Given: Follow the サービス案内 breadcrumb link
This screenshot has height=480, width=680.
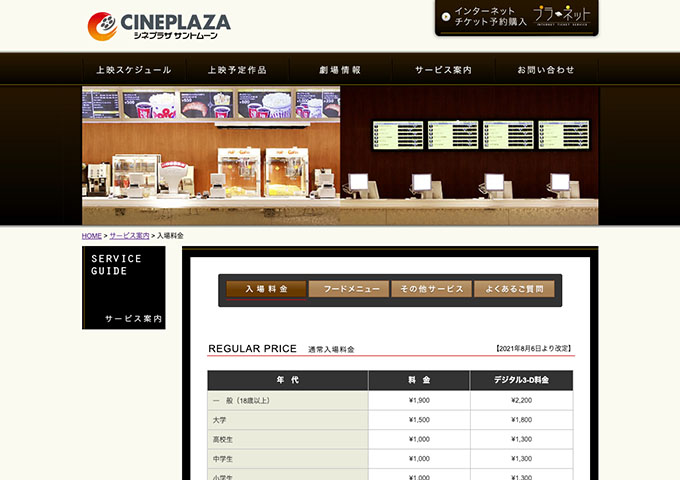Looking at the screenshot, I should point(129,236).
